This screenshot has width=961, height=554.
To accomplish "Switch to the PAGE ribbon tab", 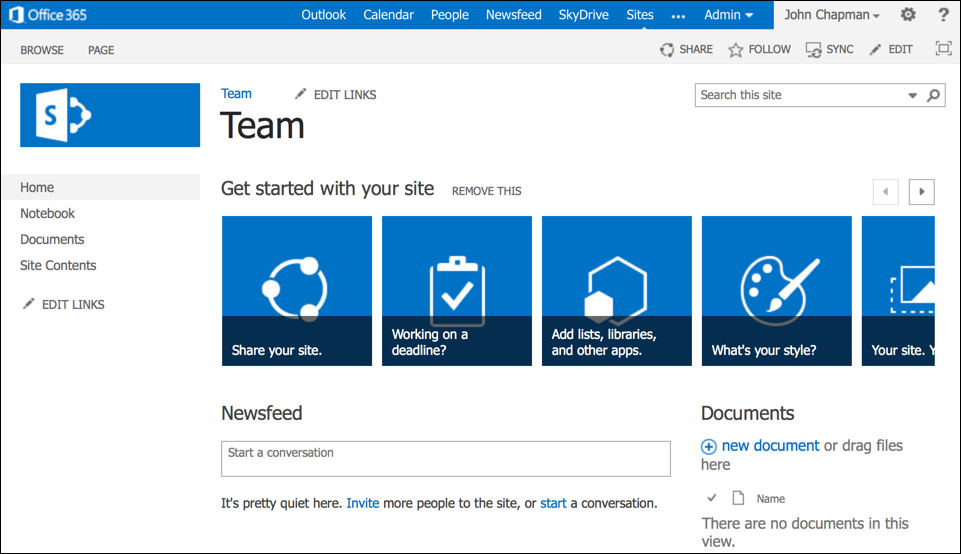I will [101, 50].
